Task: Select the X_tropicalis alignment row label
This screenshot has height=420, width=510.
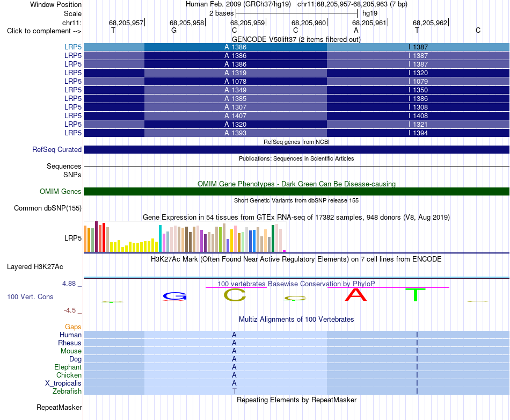Action: click(63, 383)
